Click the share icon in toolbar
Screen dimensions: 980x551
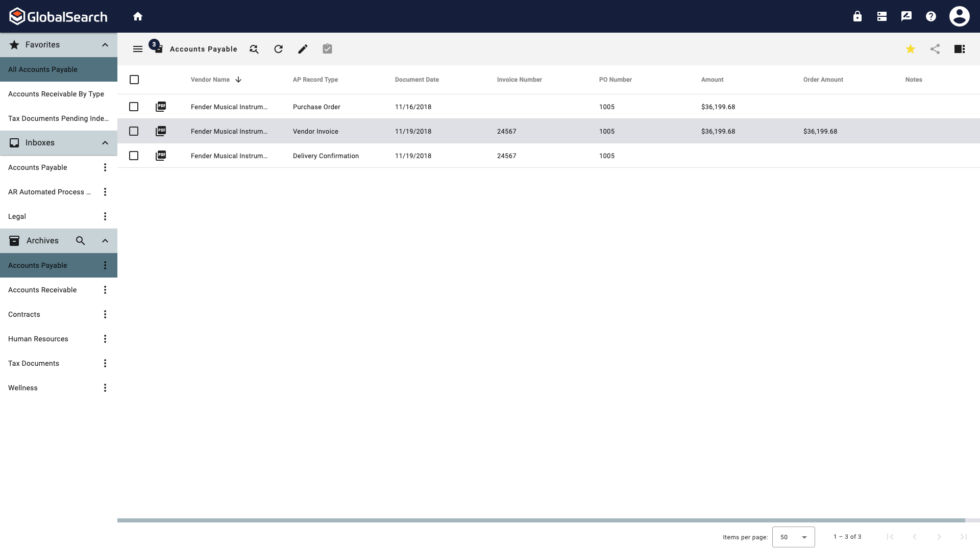click(x=935, y=49)
